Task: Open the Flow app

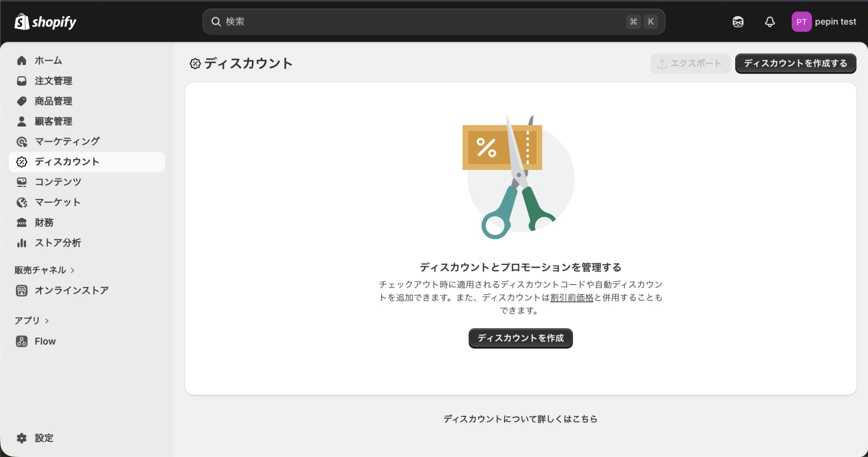Action: pos(45,341)
